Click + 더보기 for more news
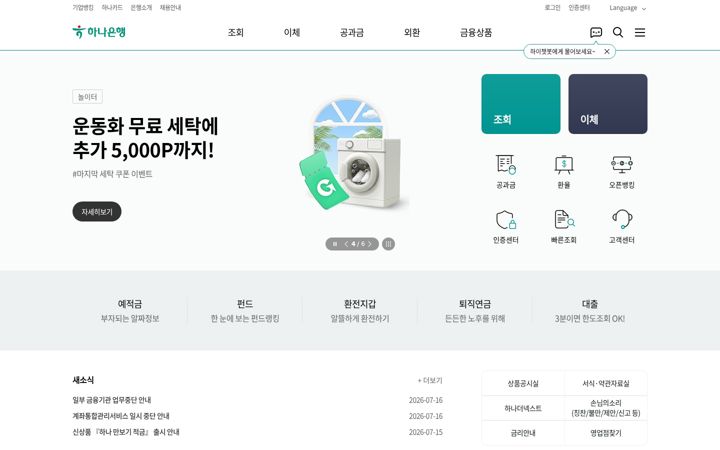The image size is (720, 450). 430,380
